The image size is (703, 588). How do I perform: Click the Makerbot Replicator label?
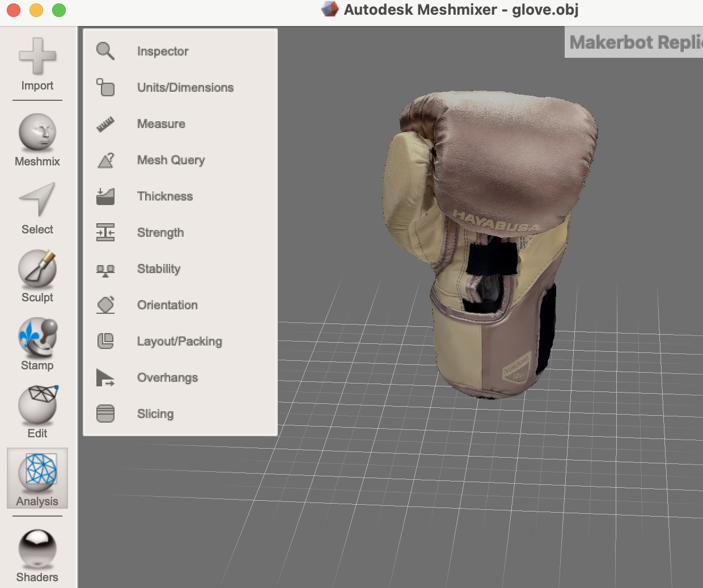click(x=633, y=42)
